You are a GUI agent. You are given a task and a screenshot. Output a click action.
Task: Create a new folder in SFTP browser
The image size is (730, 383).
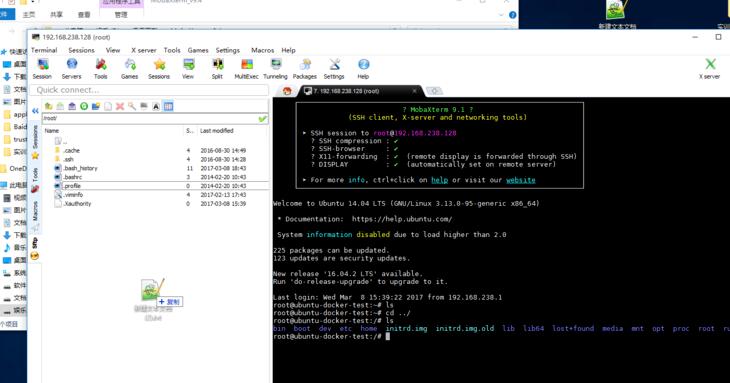point(96,107)
